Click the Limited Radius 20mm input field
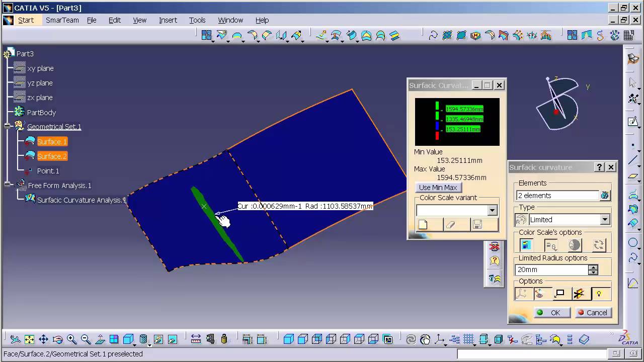 (x=552, y=269)
